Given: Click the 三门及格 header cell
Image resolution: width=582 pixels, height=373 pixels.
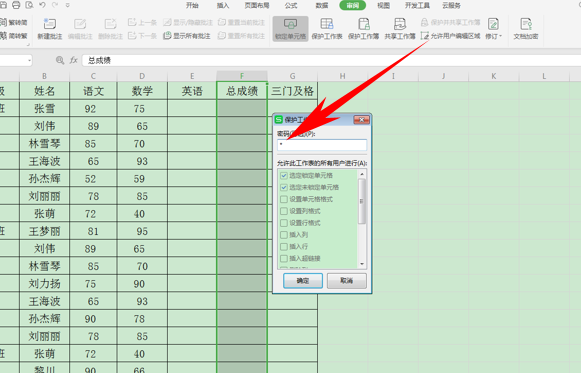Looking at the screenshot, I should pos(292,91).
